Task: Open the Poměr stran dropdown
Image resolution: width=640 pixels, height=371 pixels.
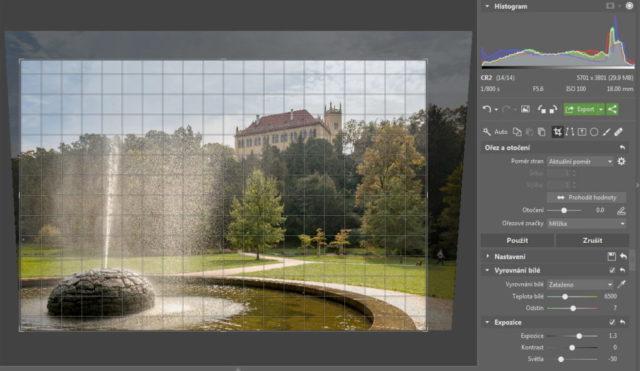Action: point(580,162)
